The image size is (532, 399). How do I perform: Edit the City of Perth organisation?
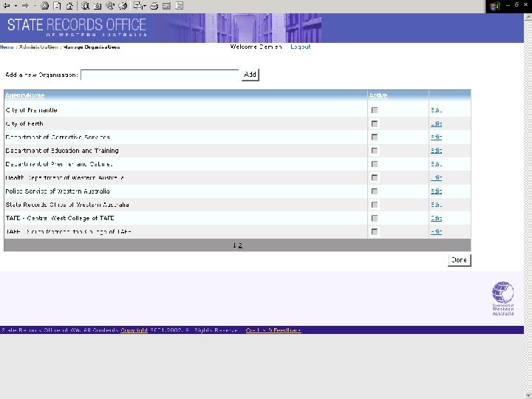tap(437, 124)
